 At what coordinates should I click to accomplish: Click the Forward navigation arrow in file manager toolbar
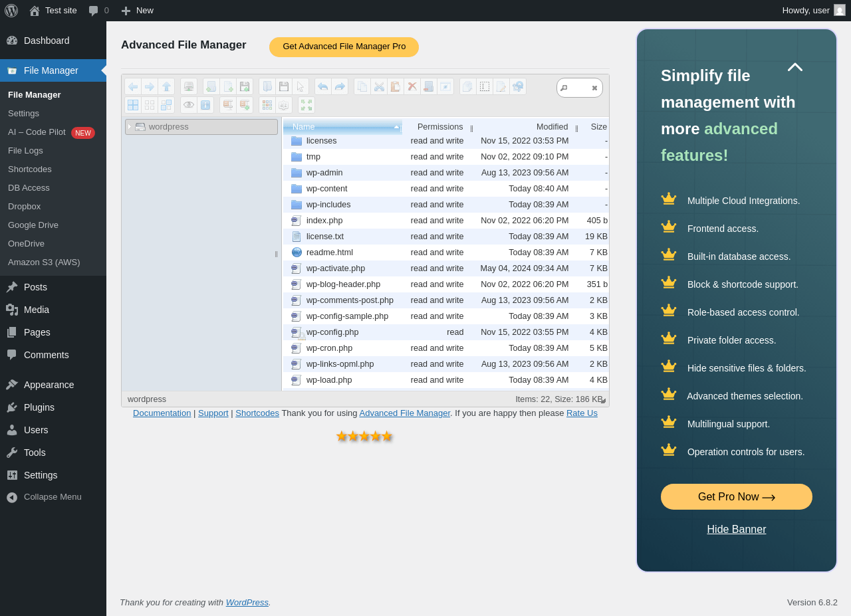(x=150, y=86)
